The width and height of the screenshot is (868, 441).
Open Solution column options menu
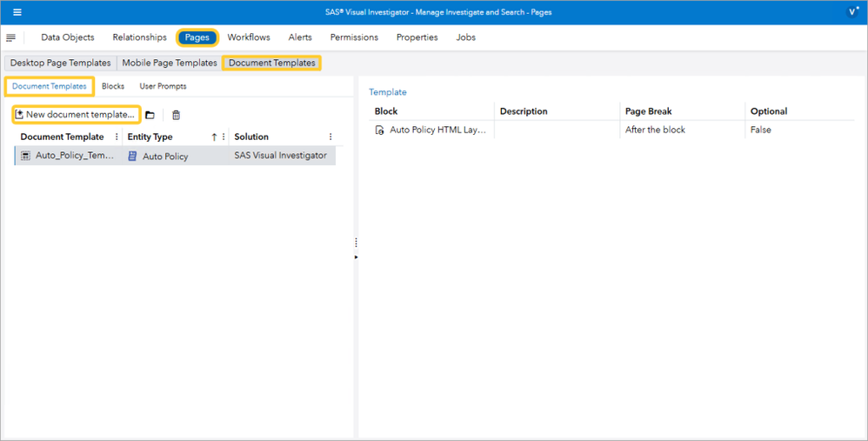331,137
